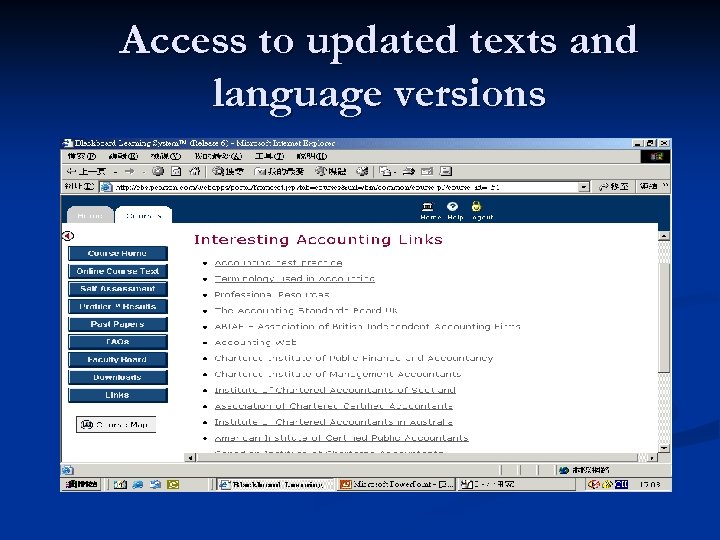Click the system tray clock
The image size is (720, 540).
[650, 484]
